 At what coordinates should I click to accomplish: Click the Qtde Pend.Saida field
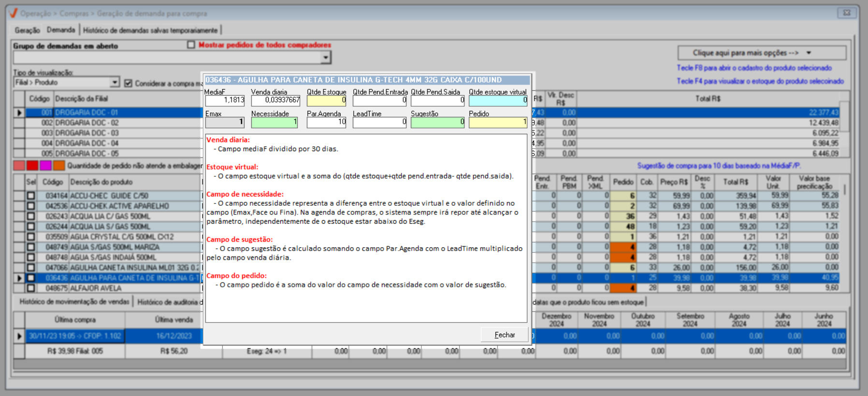click(x=438, y=100)
